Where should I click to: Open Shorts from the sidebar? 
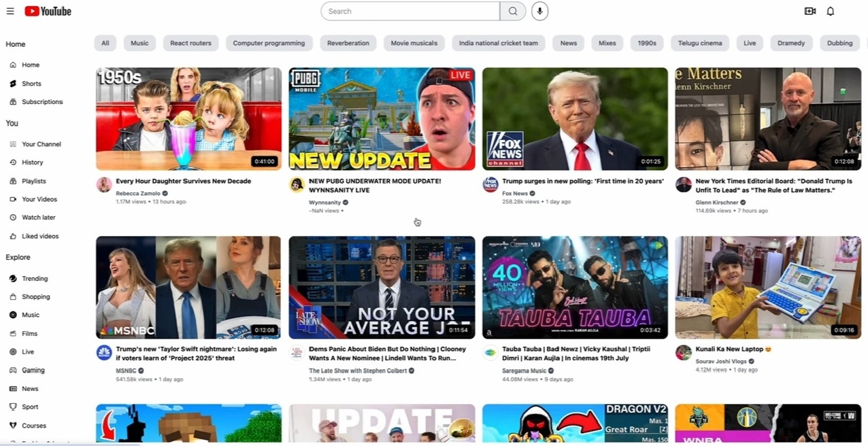31,84
